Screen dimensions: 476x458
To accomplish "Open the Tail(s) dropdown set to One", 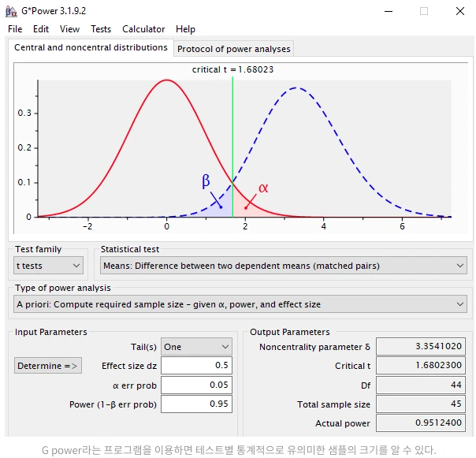I will coord(196,347).
